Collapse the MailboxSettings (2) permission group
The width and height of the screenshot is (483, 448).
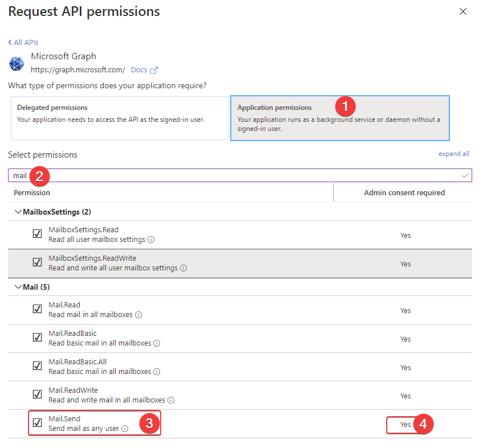[18, 212]
